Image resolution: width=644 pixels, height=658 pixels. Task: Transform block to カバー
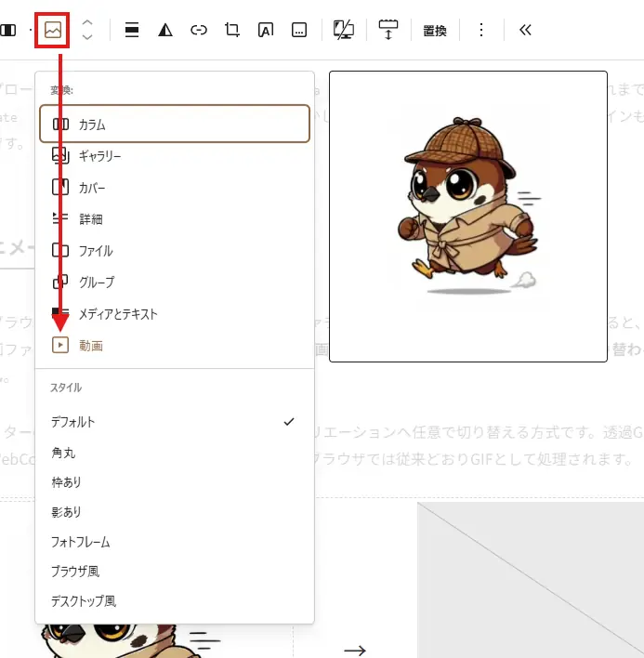[175, 187]
